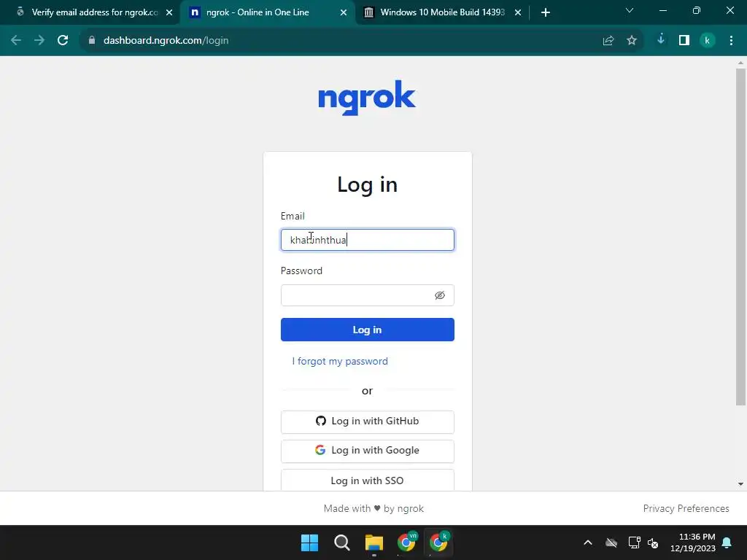View site information lock icon
Image resolution: width=747 pixels, height=560 pixels.
click(92, 41)
